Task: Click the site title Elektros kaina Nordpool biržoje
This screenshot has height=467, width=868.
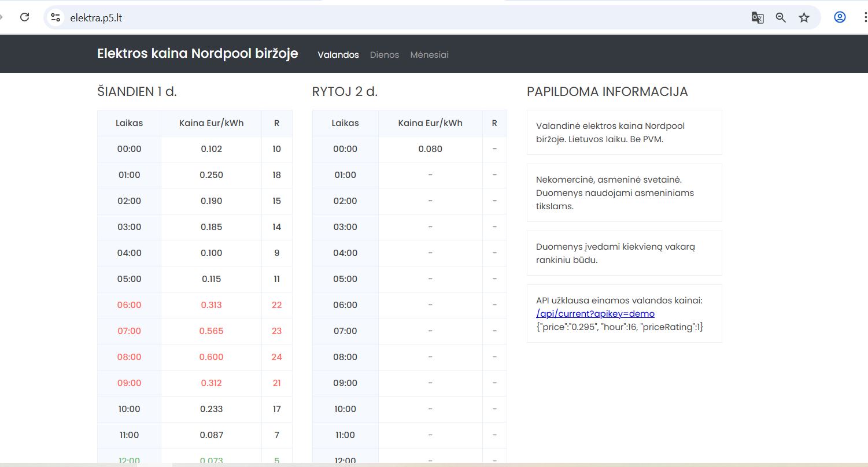Action: click(198, 54)
